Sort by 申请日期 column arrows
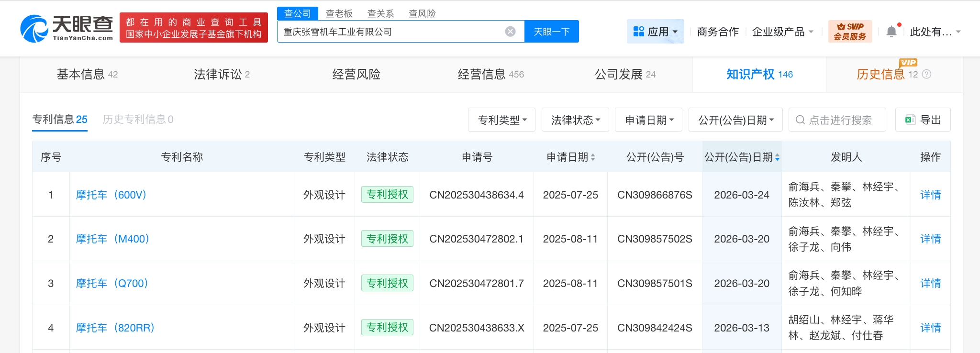980x353 pixels. (593, 157)
